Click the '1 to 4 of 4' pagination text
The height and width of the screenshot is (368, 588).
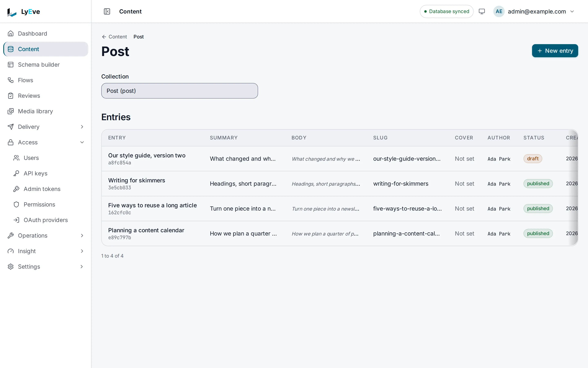112,256
